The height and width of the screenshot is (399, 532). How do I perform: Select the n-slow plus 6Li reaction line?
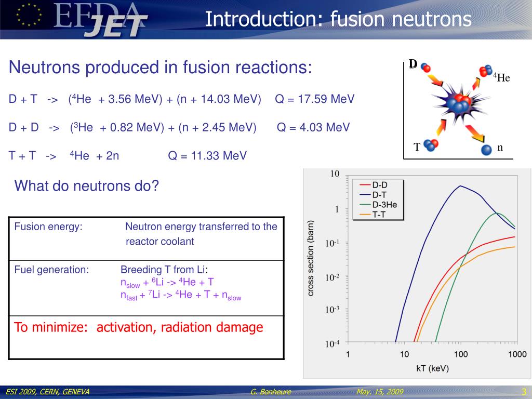coord(167,282)
